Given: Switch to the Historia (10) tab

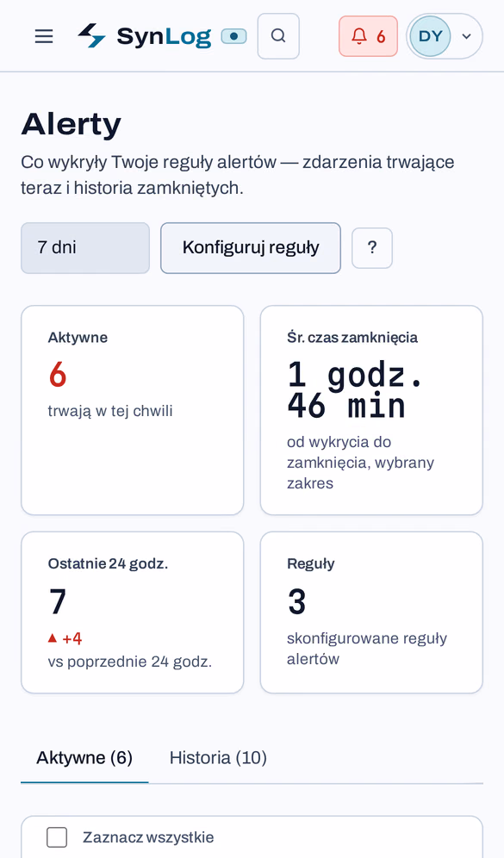Looking at the screenshot, I should click(x=218, y=758).
